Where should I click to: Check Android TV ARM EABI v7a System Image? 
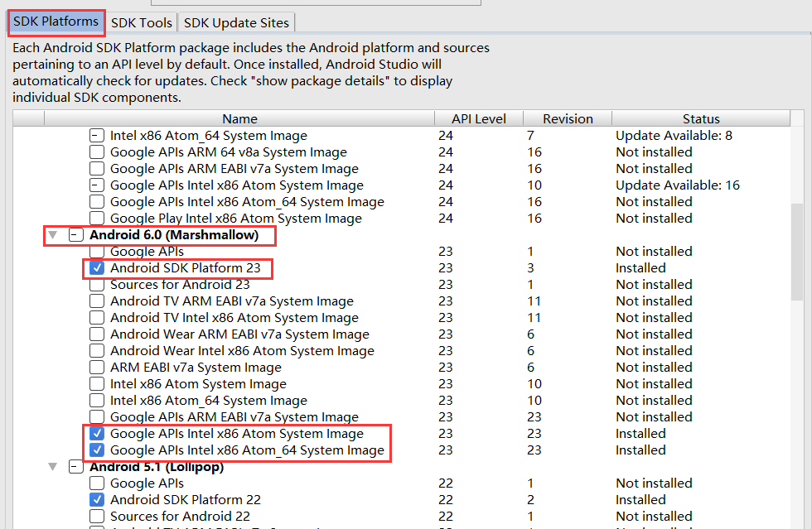97,301
